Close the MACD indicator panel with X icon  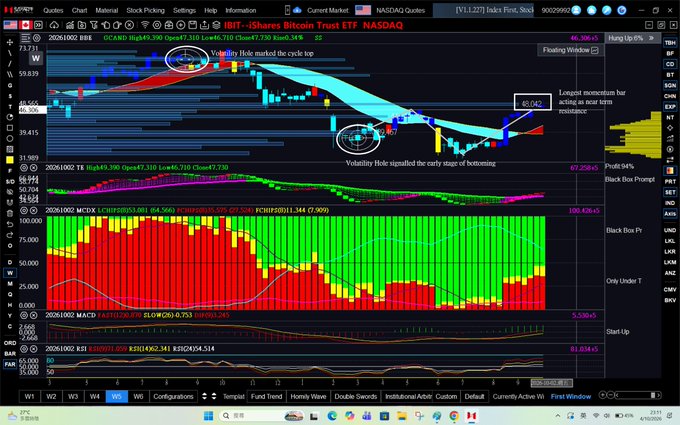[34, 315]
